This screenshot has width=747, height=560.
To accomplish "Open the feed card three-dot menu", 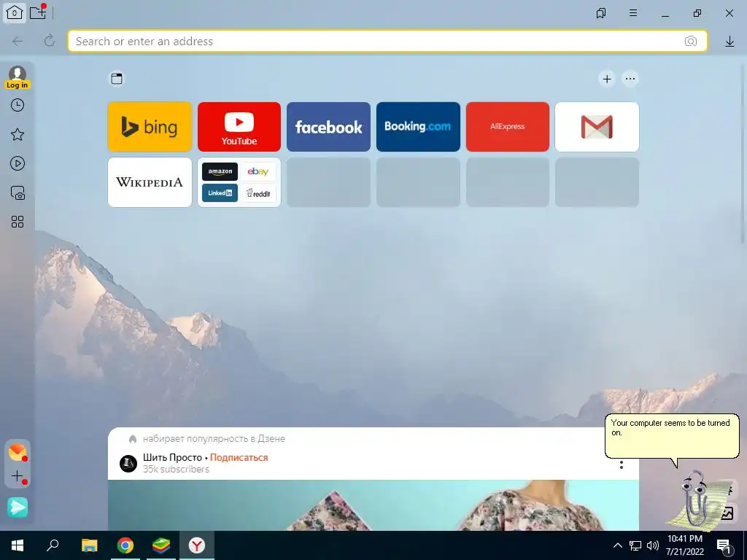I will 622,464.
